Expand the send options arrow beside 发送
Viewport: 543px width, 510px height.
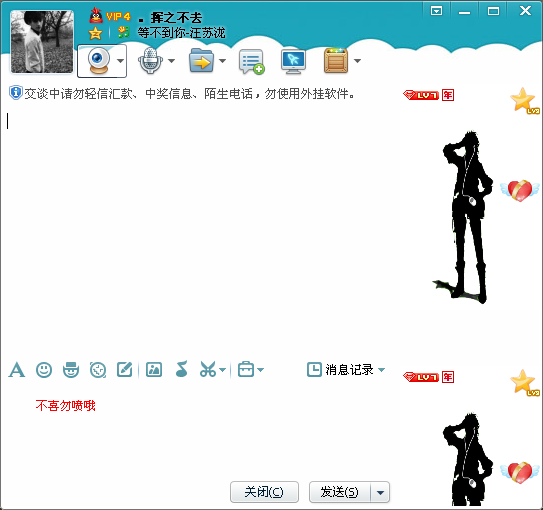coord(380,492)
